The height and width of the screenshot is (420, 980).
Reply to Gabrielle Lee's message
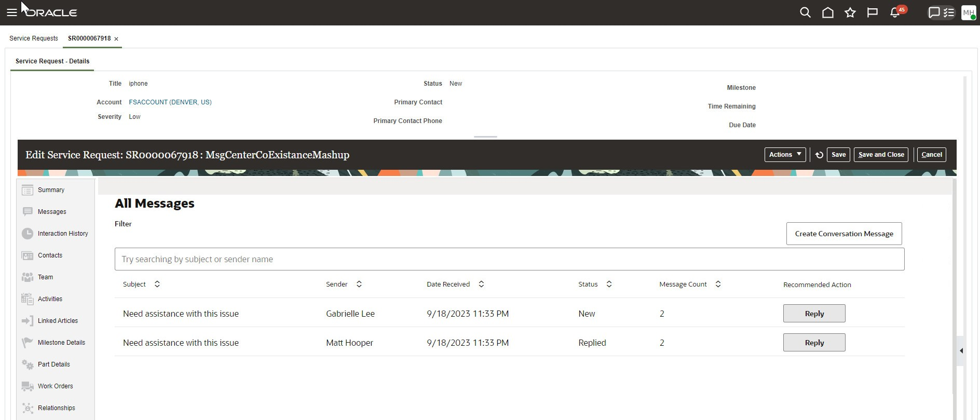coord(814,314)
